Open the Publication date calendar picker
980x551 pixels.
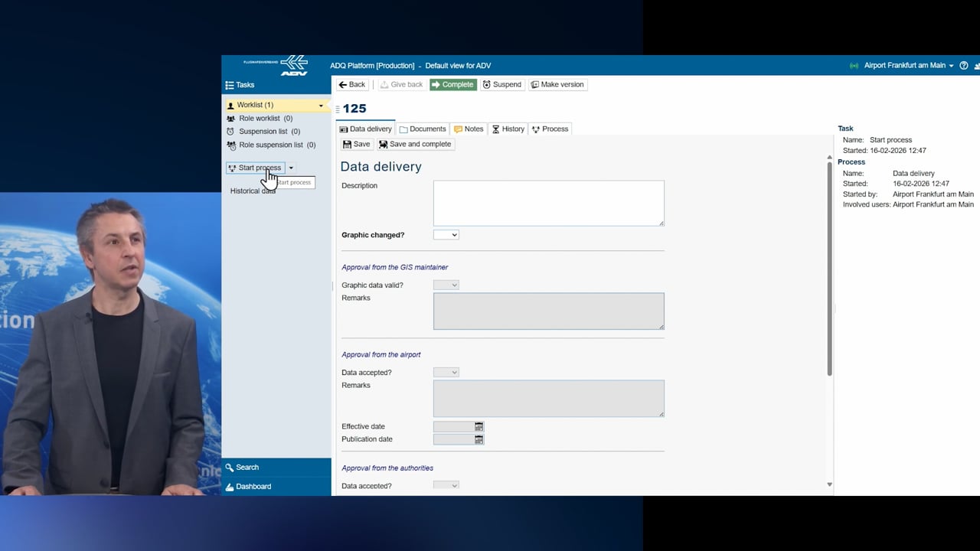pyautogui.click(x=479, y=439)
